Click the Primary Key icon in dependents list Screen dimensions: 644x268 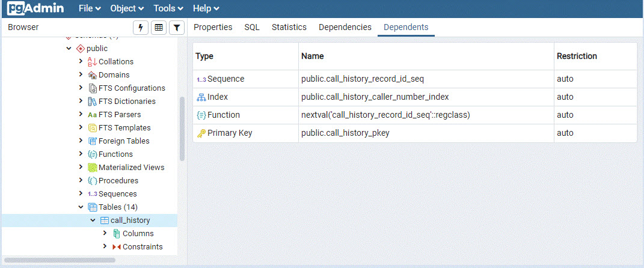(201, 133)
